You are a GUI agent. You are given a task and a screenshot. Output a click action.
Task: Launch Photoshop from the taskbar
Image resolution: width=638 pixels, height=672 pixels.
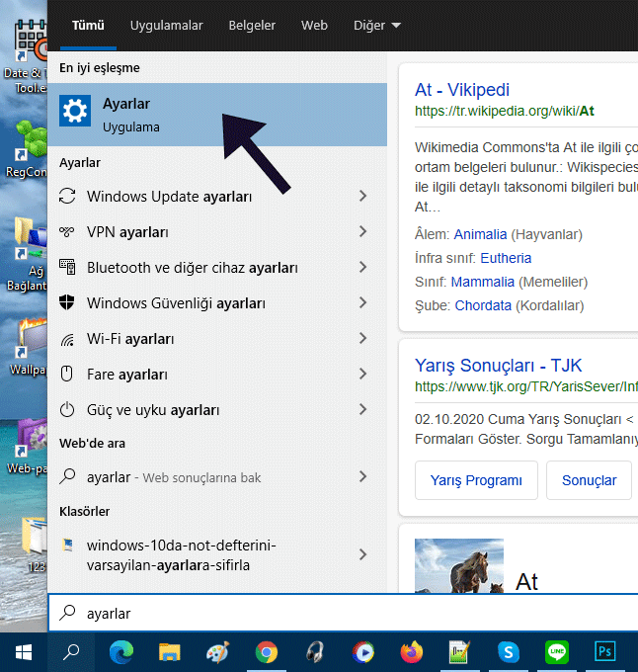[x=605, y=652]
